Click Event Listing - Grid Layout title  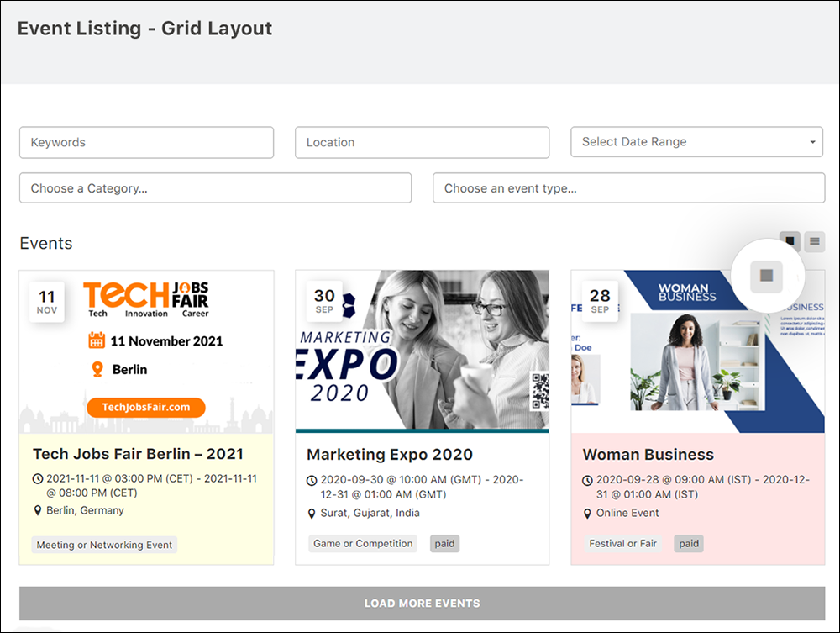(x=144, y=29)
